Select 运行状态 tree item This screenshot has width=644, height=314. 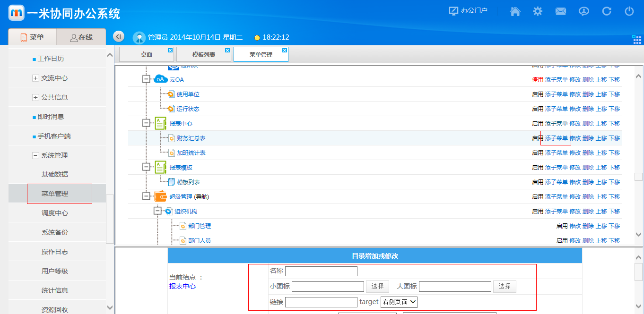pyautogui.click(x=188, y=109)
